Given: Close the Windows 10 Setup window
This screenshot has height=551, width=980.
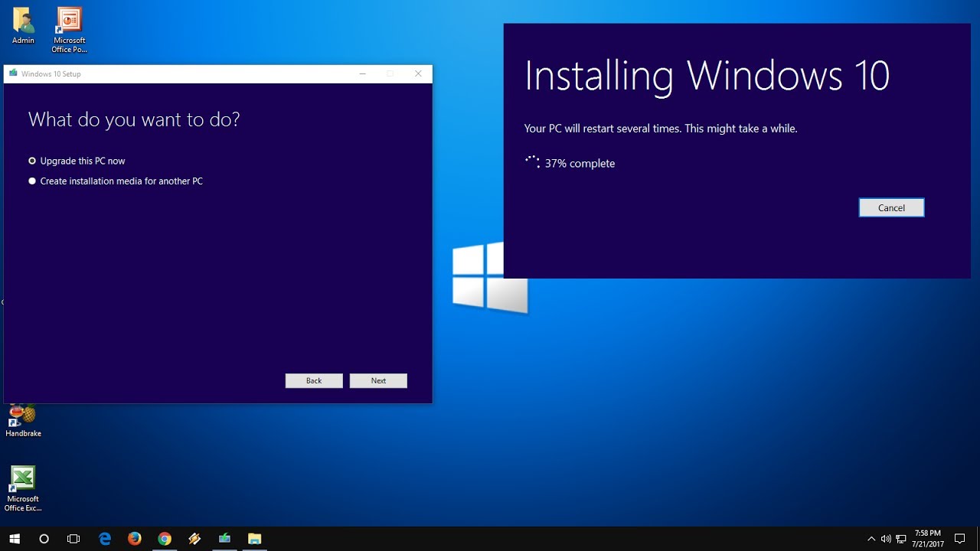Looking at the screenshot, I should point(418,73).
